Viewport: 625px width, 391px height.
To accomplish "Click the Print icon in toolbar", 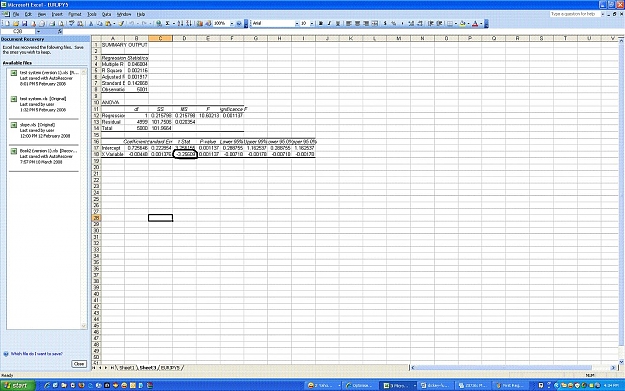I will pos(52,24).
